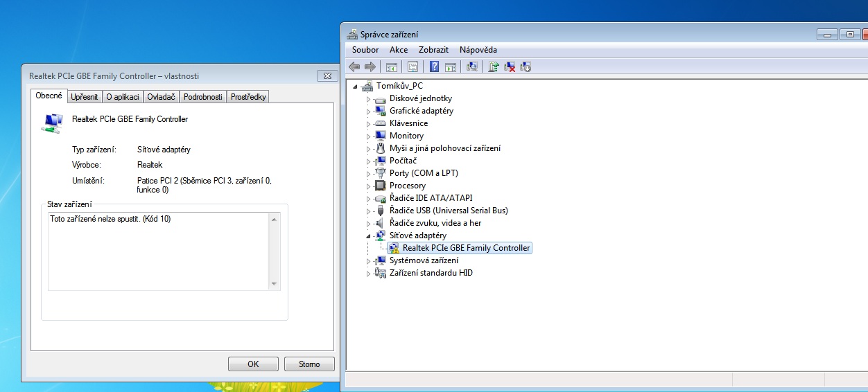Collapse the Síťové adaptéry category
This screenshot has width=868, height=392.
[369, 235]
